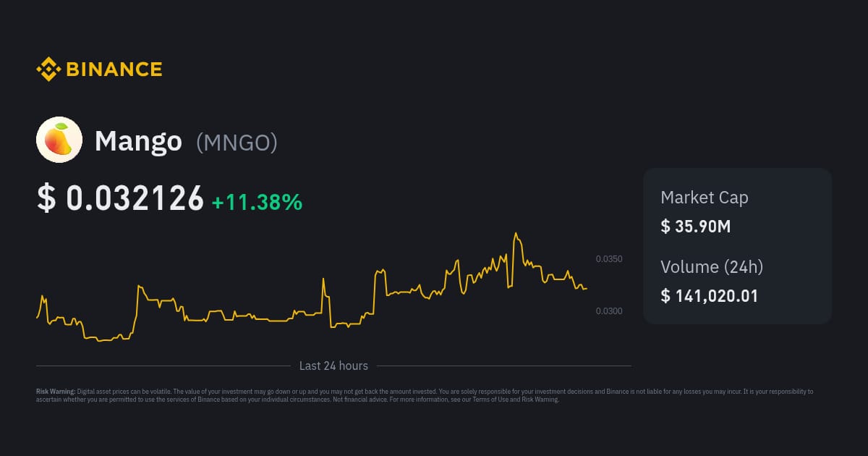Click the chart peak near the 0.0350 level
Screen dimensions: 868x456
[x=516, y=232]
